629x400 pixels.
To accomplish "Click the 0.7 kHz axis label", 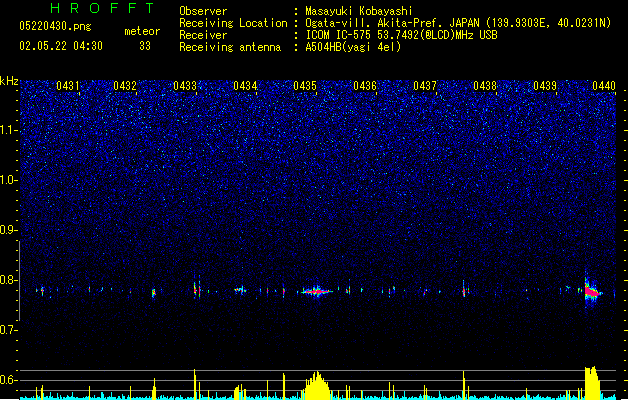I will click(x=8, y=330).
